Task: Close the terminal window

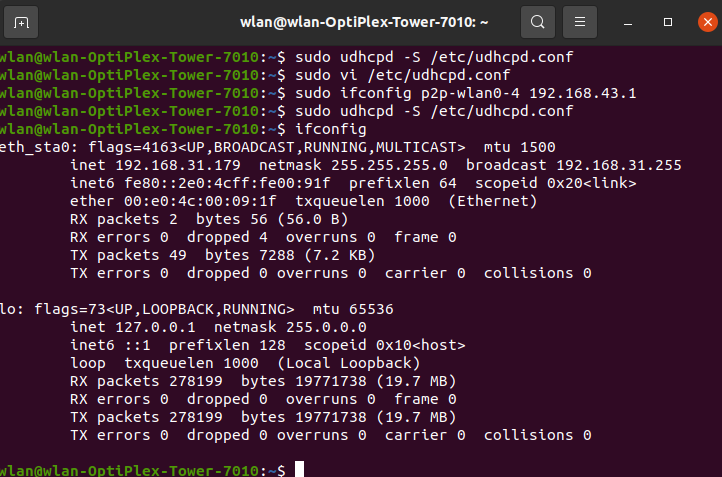Action: point(708,22)
